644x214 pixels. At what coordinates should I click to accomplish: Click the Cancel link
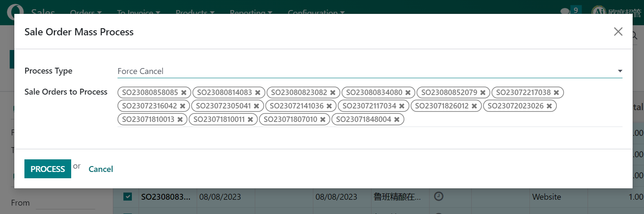coord(101,169)
